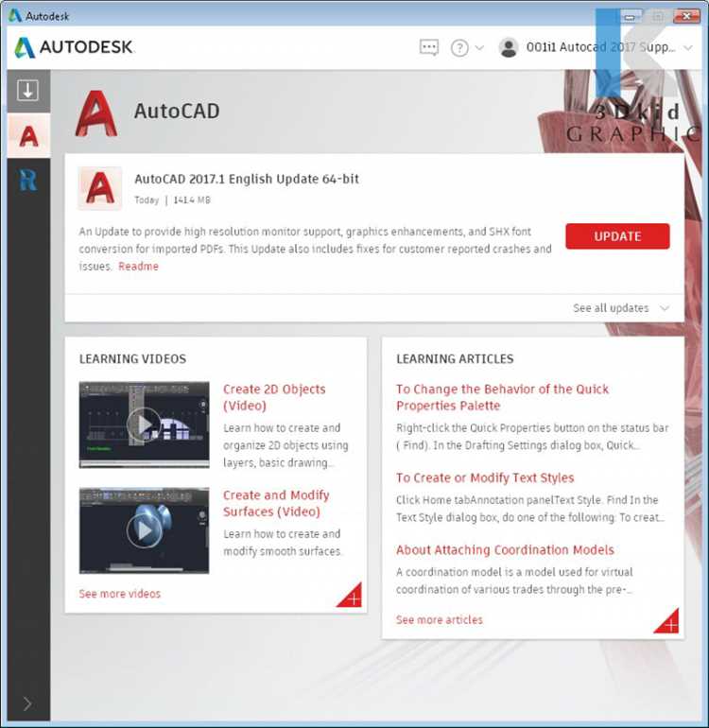709x728 pixels.
Task: Select the Revit product icon in sidebar
Action: coord(28,181)
